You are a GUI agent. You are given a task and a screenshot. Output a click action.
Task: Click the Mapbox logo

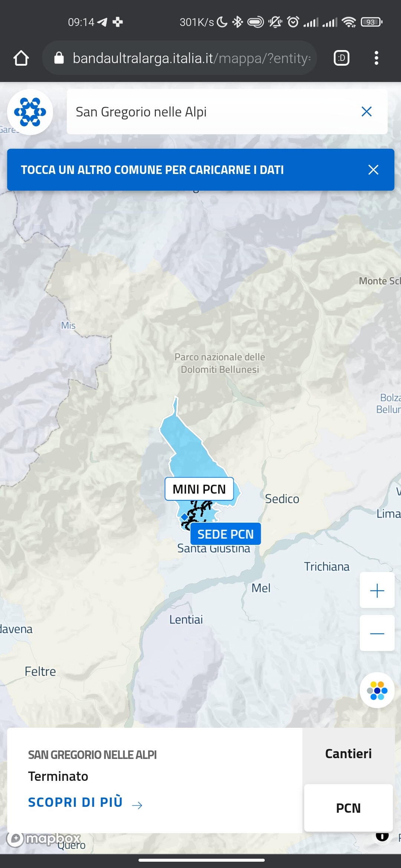(44, 838)
